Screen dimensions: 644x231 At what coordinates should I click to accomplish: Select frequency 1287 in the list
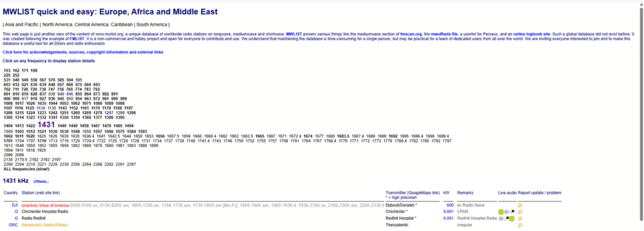[109, 112]
